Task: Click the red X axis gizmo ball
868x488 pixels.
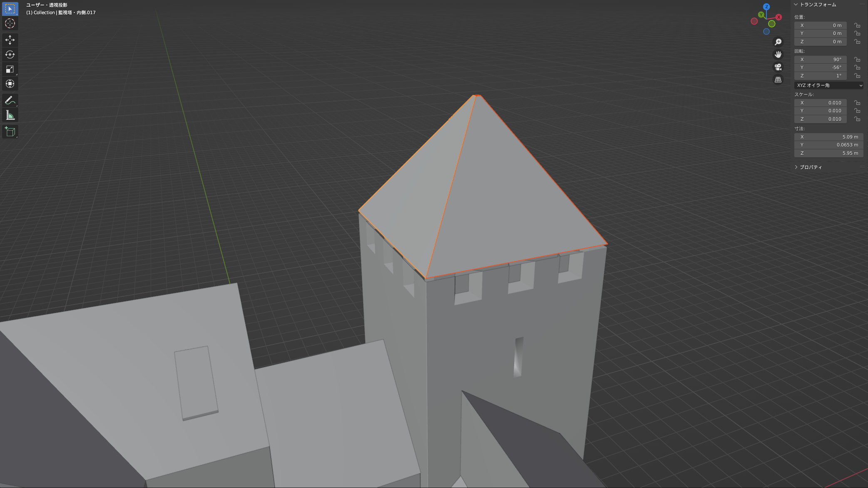Action: (778, 17)
